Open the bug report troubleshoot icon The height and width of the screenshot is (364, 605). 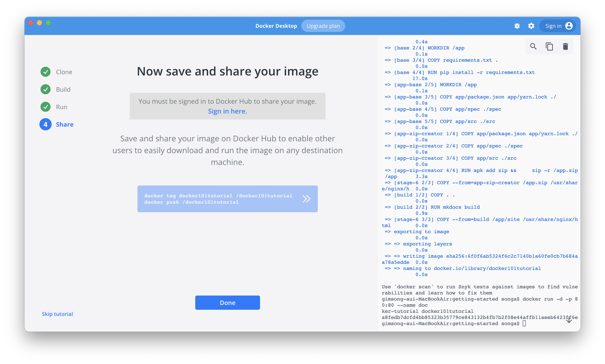517,26
